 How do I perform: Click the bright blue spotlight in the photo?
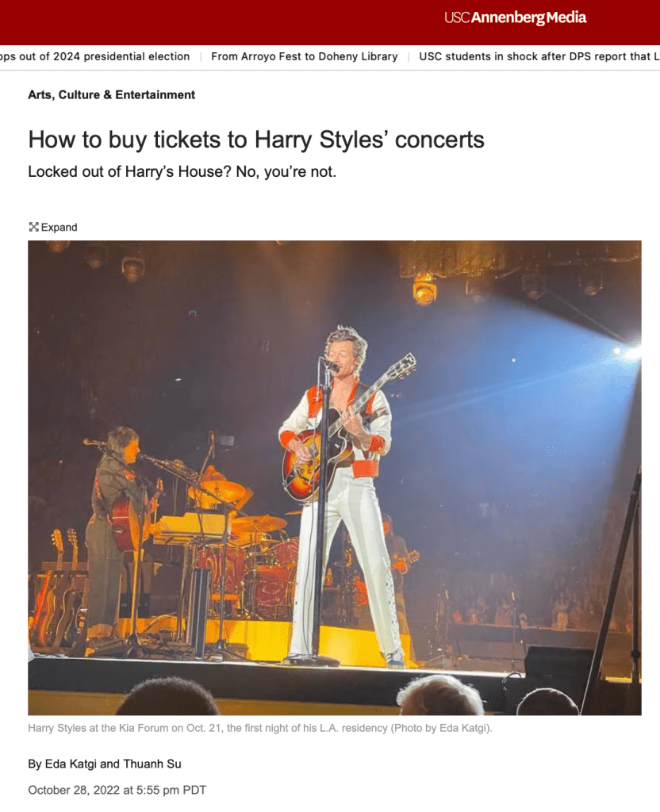(629, 353)
